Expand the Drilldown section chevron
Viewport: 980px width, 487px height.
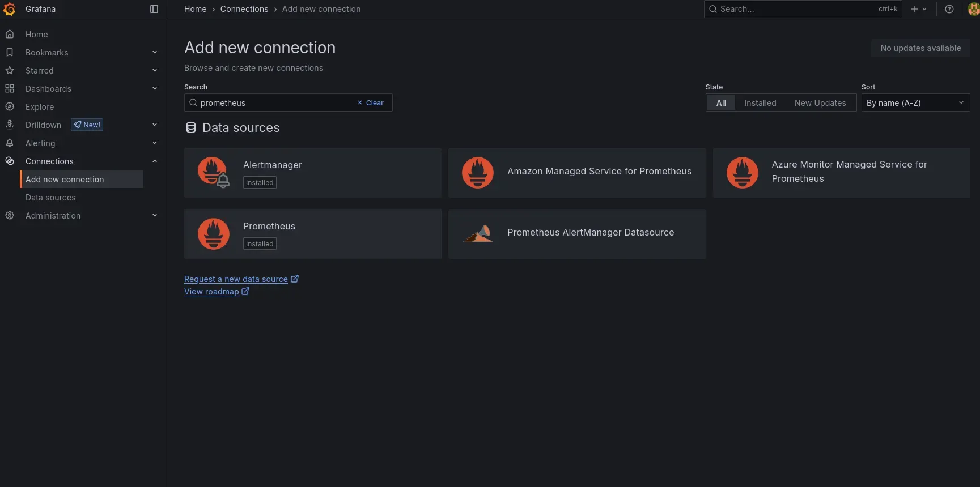[155, 125]
